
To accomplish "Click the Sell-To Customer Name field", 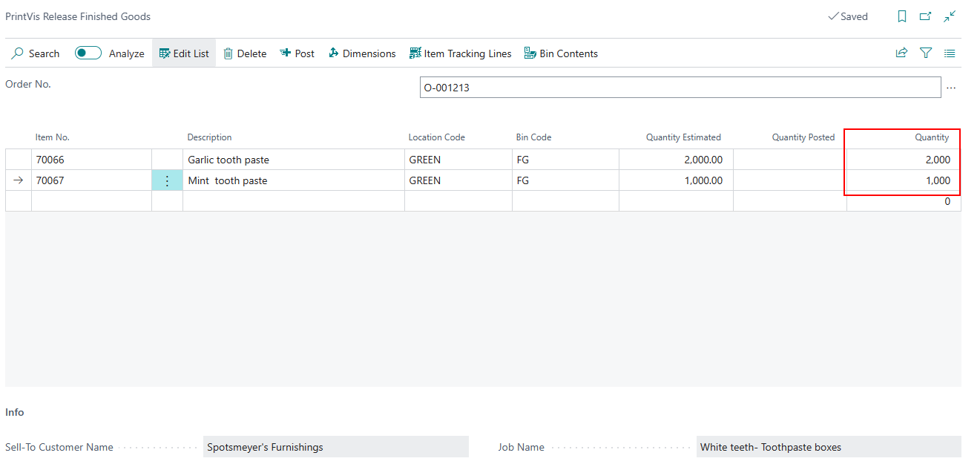I will click(336, 447).
